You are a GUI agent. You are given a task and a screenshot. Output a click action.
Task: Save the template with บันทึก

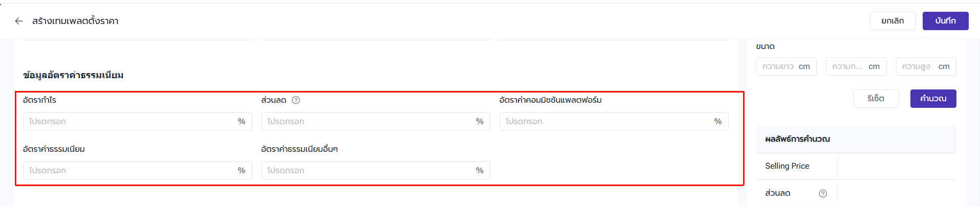click(945, 21)
